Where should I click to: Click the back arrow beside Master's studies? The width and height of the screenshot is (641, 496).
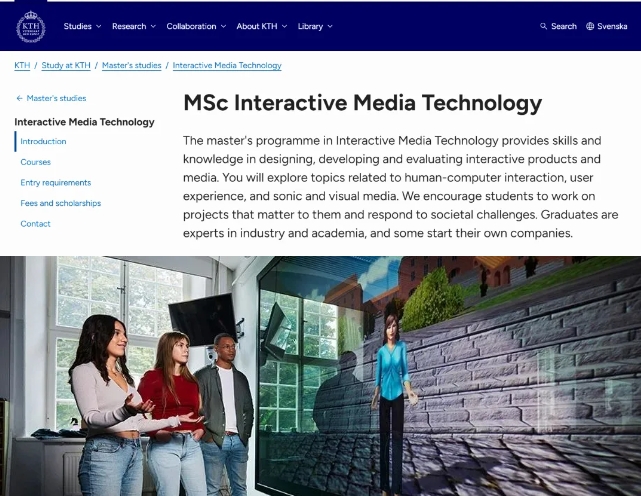click(19, 98)
